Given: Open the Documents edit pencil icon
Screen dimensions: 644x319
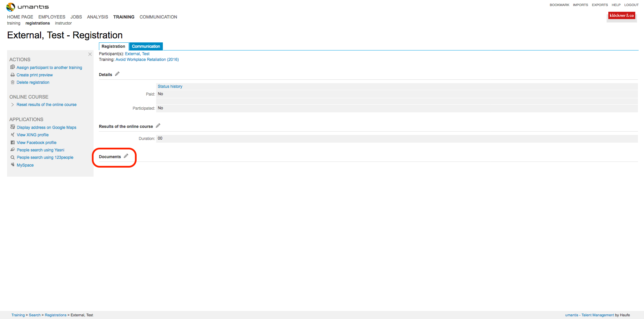Looking at the screenshot, I should click(x=126, y=156).
